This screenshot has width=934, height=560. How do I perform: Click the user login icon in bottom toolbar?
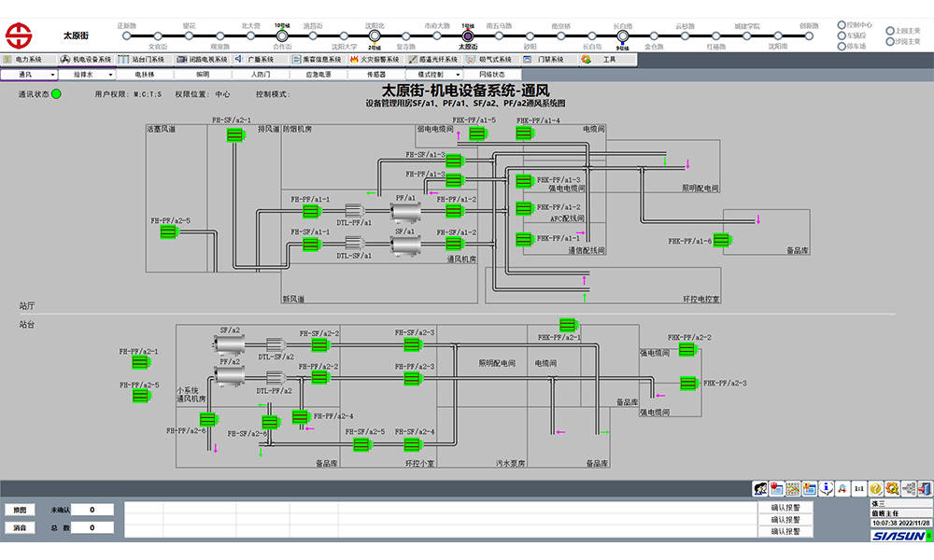click(x=761, y=488)
